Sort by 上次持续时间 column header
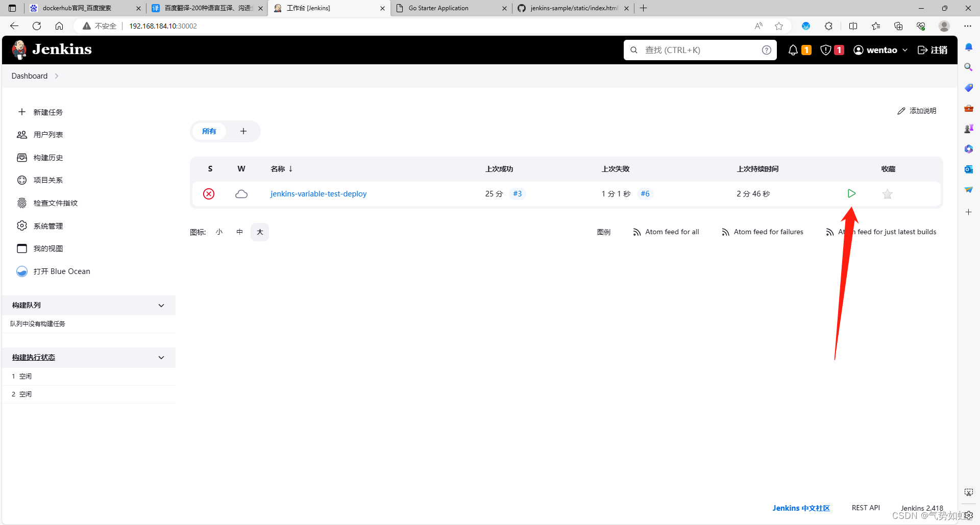The image size is (980, 525). tap(757, 169)
